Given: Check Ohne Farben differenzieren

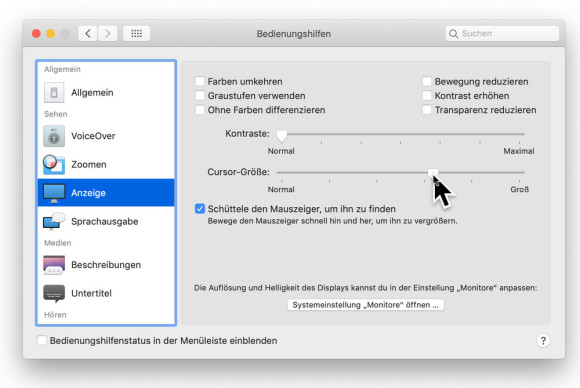Looking at the screenshot, I should 200,110.
